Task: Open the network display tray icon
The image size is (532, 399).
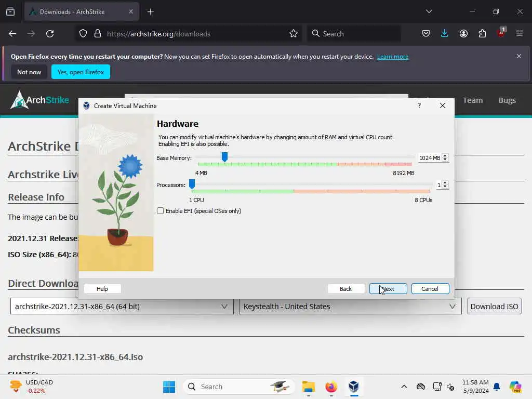Action: 437,387
